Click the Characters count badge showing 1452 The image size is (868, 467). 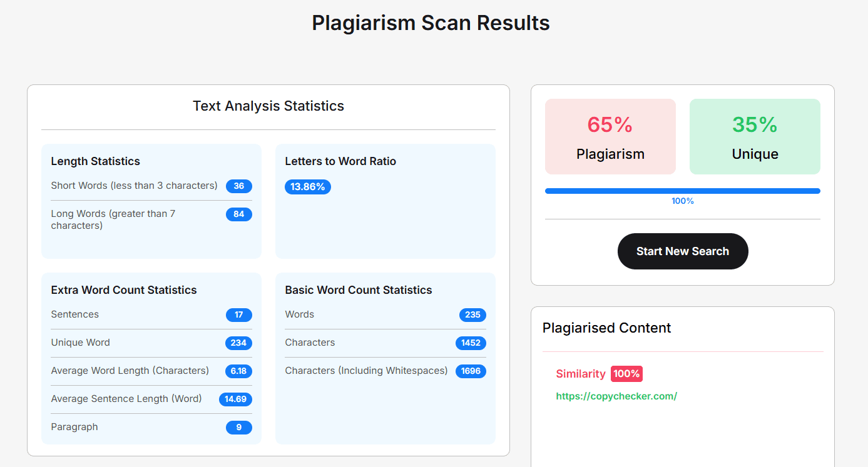tap(471, 343)
